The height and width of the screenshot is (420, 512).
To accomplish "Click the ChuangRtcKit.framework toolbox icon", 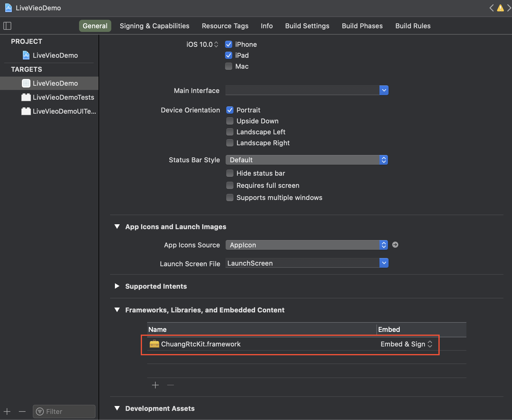I will [154, 344].
